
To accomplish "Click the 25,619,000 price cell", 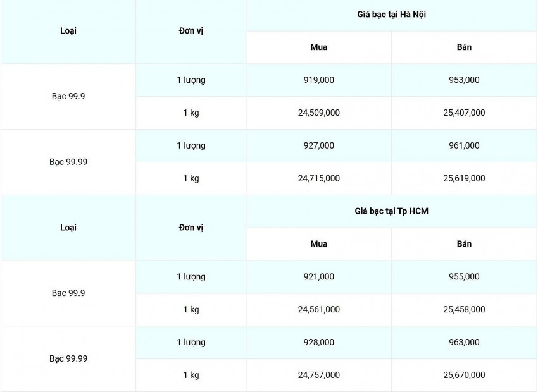I will [x=464, y=178].
